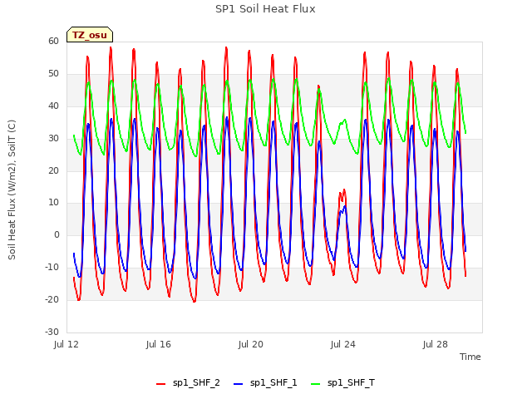Click the Jul 12 x-axis tick label

point(66,344)
